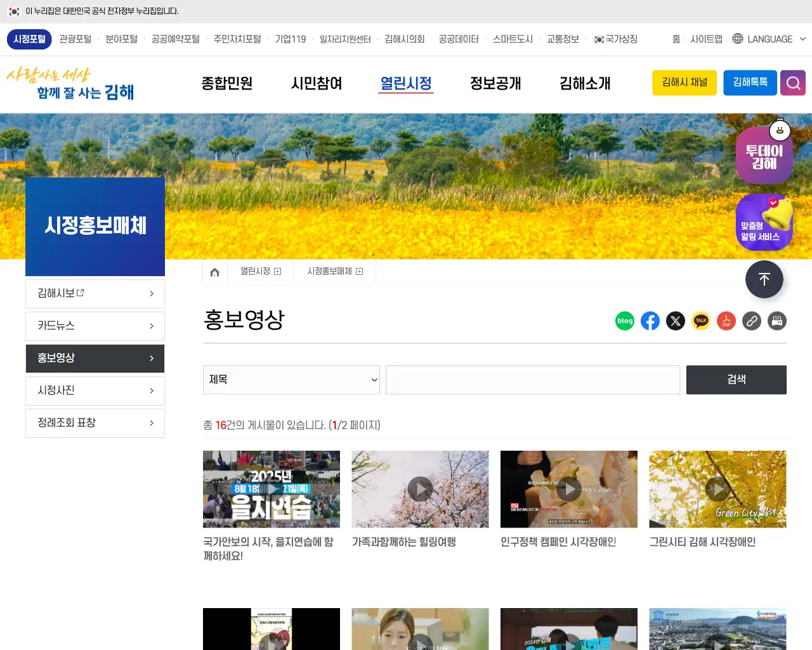Open the 제목 search category dropdown
Screen dimensions: 812x650
point(291,380)
